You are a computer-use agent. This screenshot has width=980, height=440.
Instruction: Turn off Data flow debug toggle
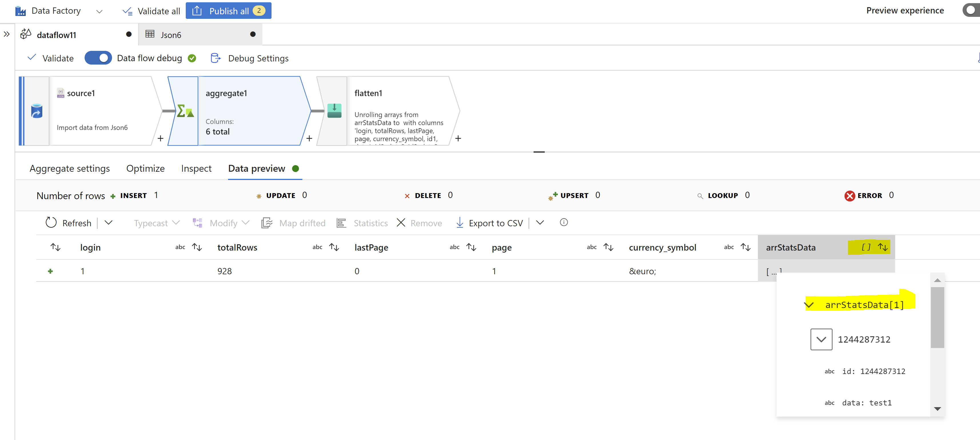[x=98, y=58]
